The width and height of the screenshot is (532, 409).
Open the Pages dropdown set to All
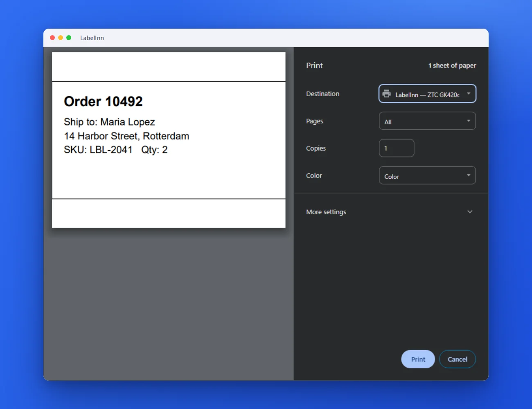point(427,121)
